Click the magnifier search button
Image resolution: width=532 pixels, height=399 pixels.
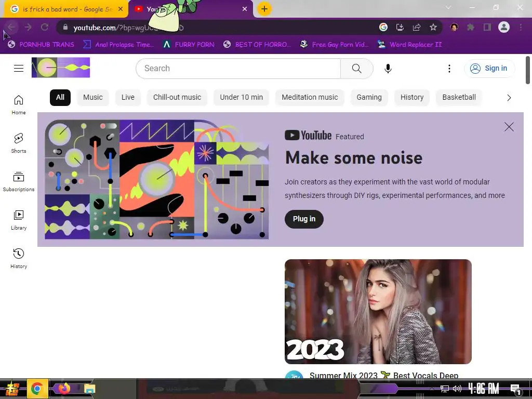tap(356, 68)
